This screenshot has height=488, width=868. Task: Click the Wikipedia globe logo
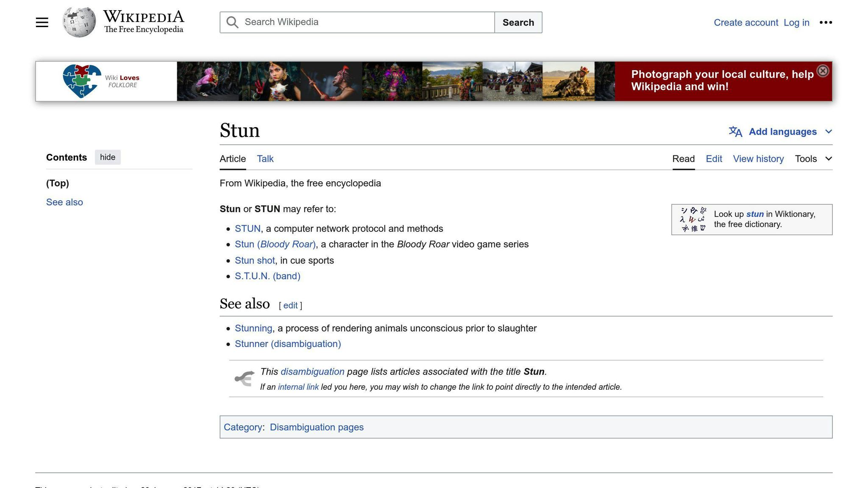[x=79, y=22]
